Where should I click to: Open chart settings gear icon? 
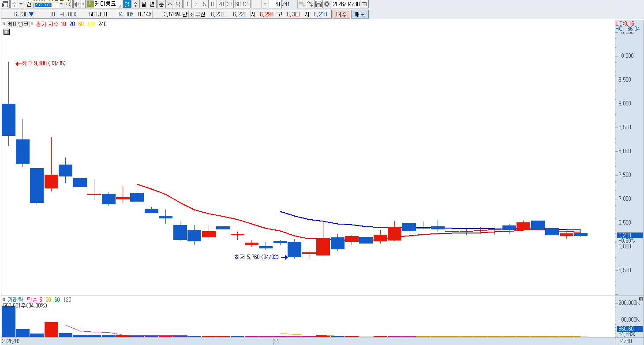point(327,4)
